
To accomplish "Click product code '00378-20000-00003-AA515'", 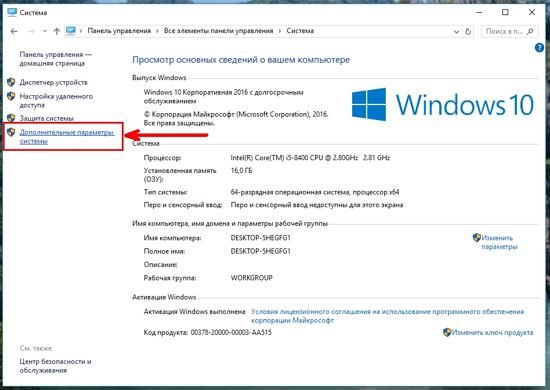I will coord(231,332).
